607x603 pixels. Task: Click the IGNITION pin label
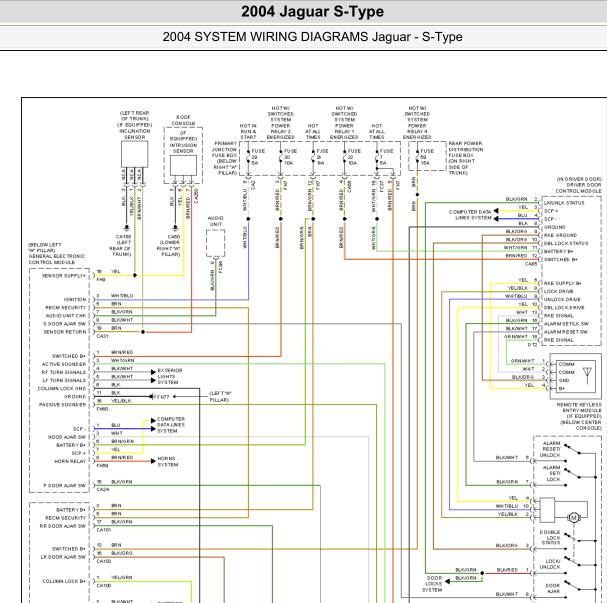tap(75, 299)
